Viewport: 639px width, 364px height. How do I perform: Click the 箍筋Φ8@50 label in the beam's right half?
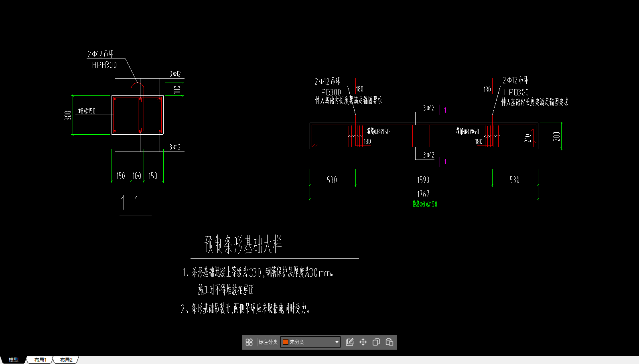(x=467, y=131)
